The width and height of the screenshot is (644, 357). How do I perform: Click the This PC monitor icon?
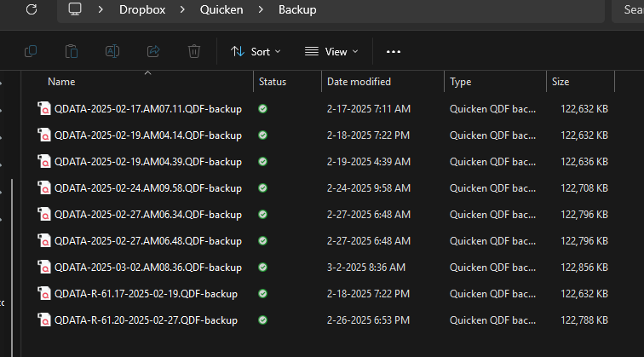(x=75, y=9)
